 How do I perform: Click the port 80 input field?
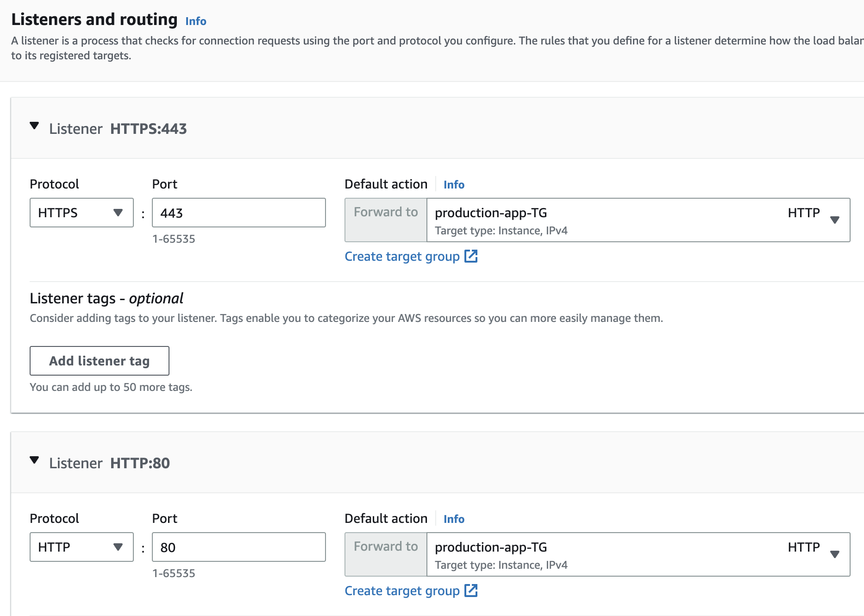[x=238, y=547]
